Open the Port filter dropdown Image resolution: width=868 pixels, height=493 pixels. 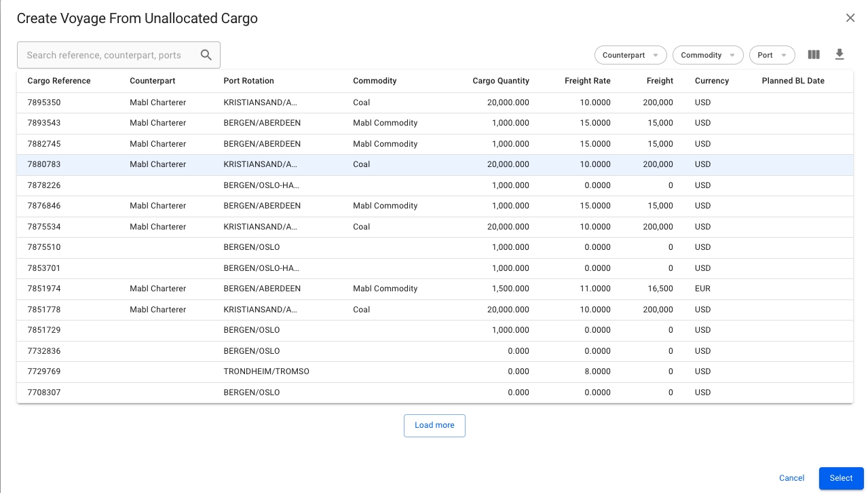(772, 55)
